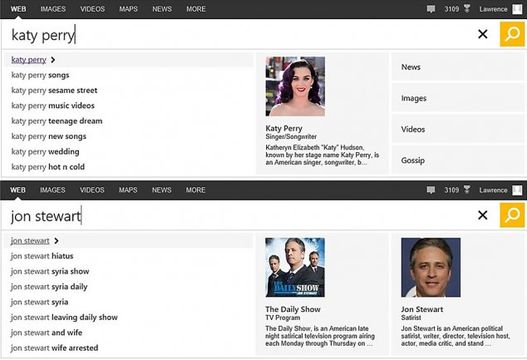Open Gossip tile for Katy Perry
Viewport: 527px width, 360px height.
[x=458, y=160]
